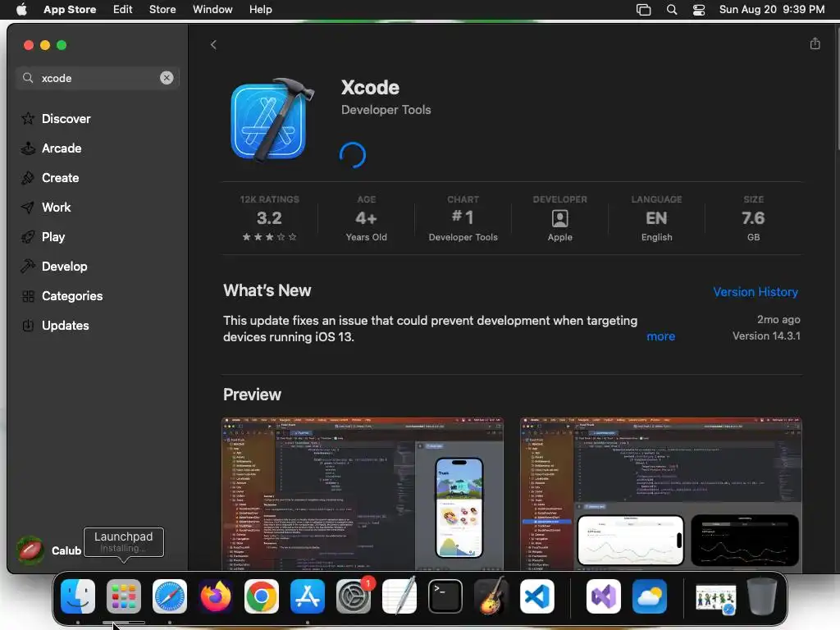Click the search field containing xcode
This screenshot has height=630, width=840.
(98, 78)
